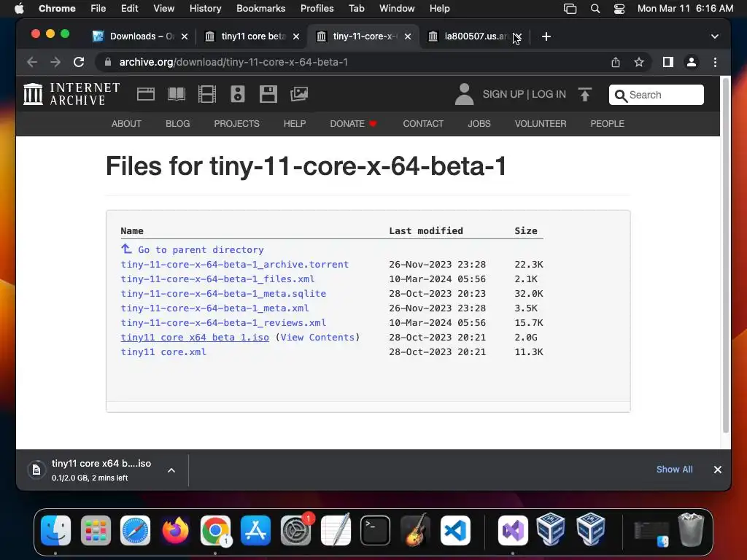Click SIGN UP link
The height and width of the screenshot is (560, 747).
(x=503, y=94)
